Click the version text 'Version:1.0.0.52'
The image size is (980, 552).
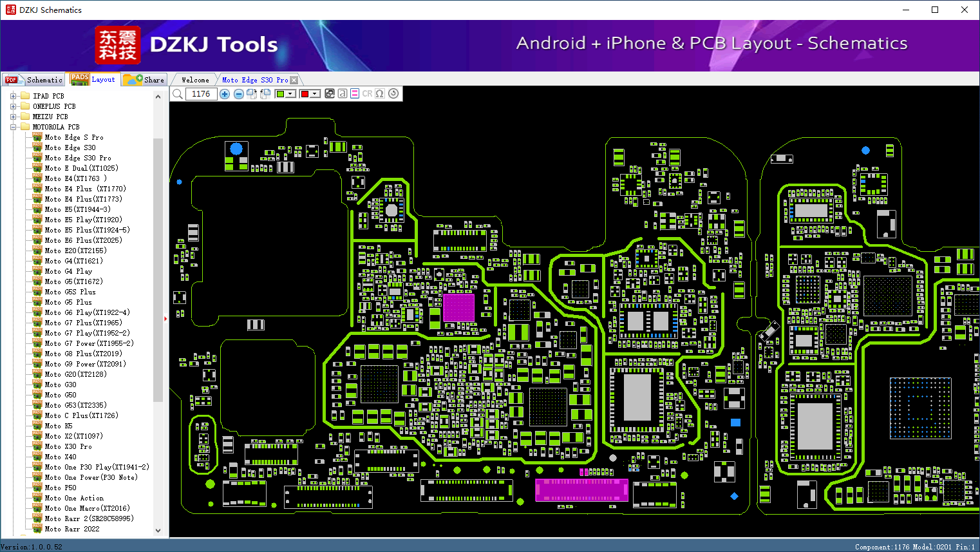pos(32,547)
